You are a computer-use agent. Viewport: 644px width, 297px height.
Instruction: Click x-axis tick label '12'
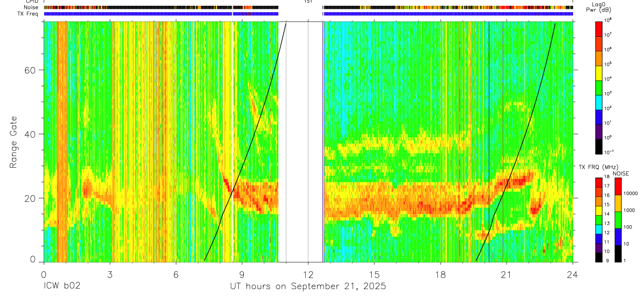click(x=308, y=274)
